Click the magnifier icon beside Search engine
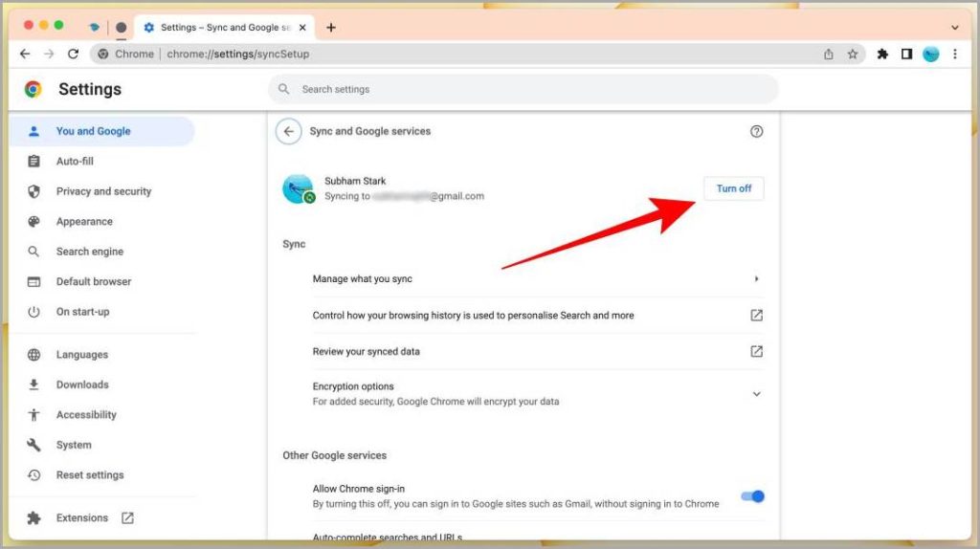Image resolution: width=980 pixels, height=549 pixels. [x=33, y=252]
